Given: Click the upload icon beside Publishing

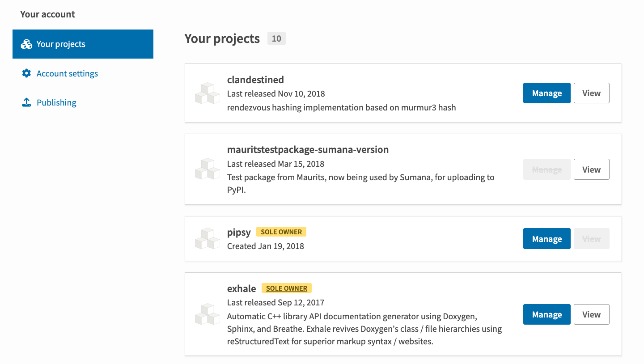Looking at the screenshot, I should point(27,102).
